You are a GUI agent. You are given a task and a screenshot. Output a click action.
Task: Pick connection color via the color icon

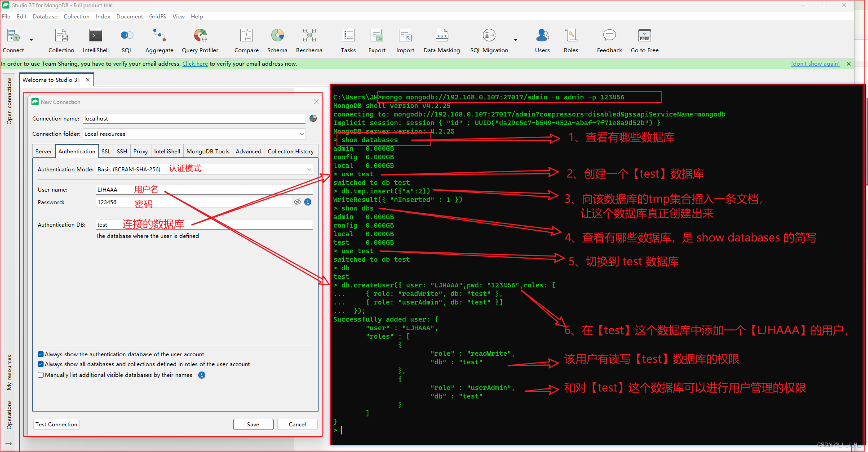[313, 119]
